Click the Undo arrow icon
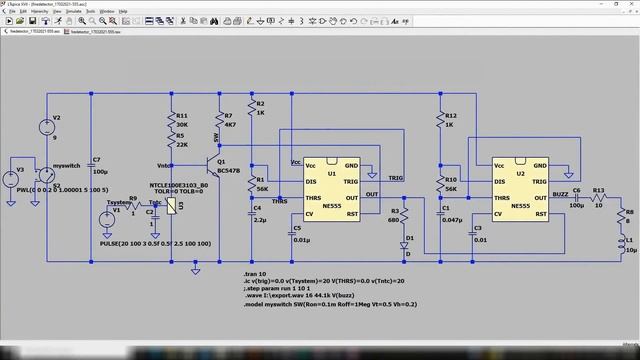Screen dimensions: 640x360 tap(353, 21)
